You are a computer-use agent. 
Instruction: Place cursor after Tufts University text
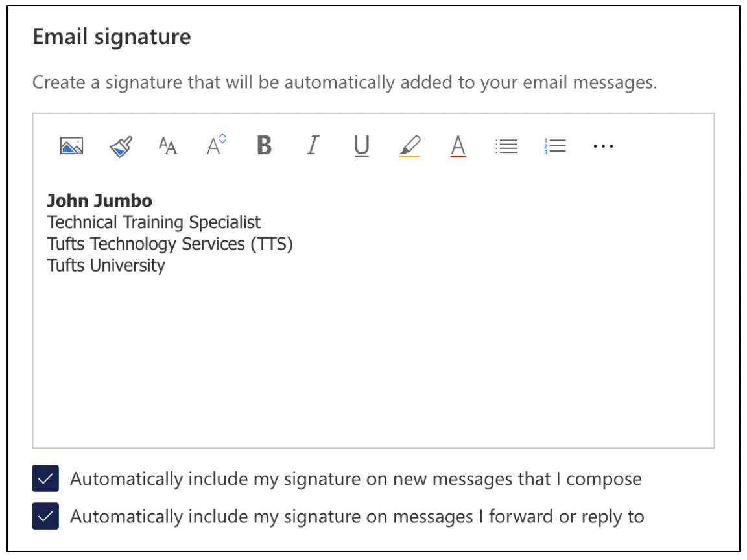tap(165, 265)
